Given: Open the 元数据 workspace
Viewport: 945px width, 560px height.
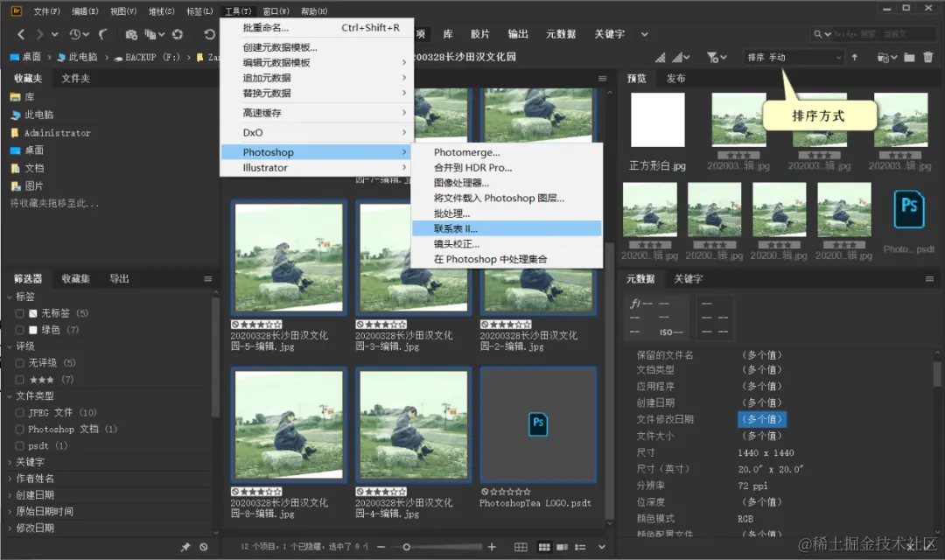Looking at the screenshot, I should coord(561,34).
